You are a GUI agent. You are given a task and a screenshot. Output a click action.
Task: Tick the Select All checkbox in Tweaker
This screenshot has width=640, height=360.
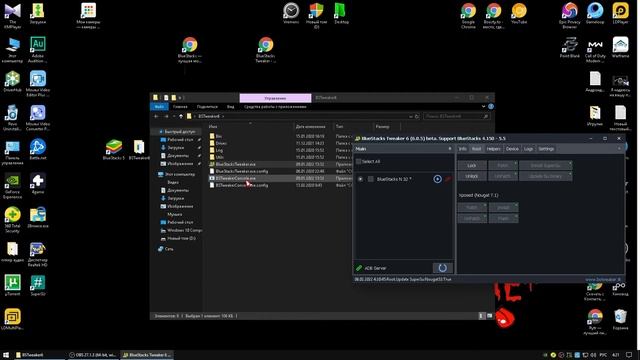[x=358, y=162]
